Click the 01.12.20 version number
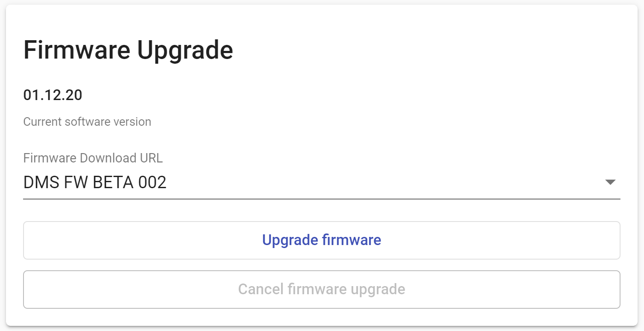This screenshot has width=644, height=331. click(53, 95)
